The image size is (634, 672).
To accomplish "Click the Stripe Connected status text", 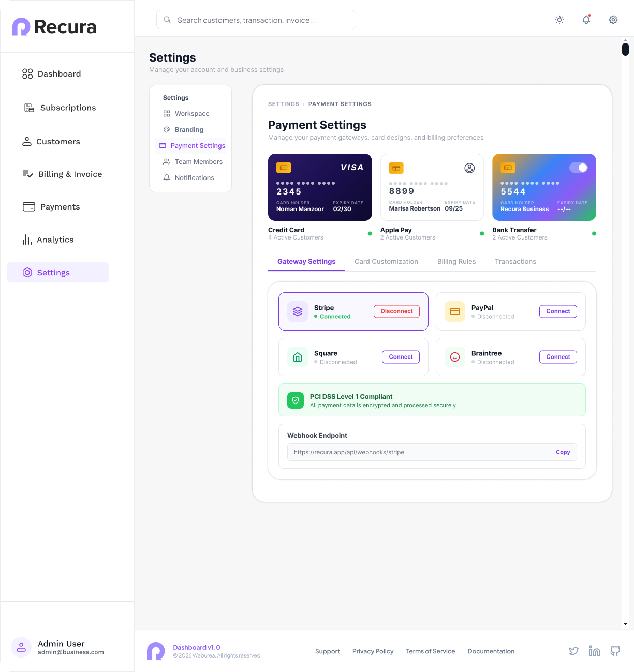I will 335,317.
